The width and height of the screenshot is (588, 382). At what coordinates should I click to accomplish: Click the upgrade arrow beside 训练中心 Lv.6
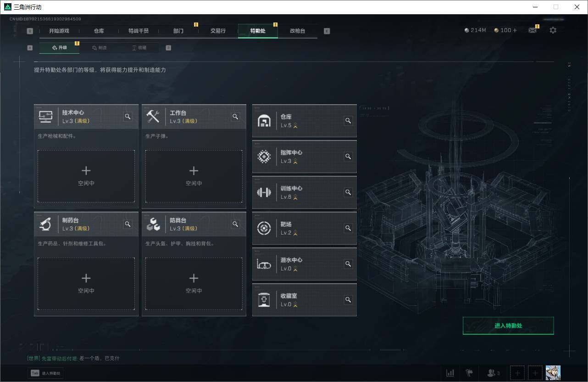295,197
